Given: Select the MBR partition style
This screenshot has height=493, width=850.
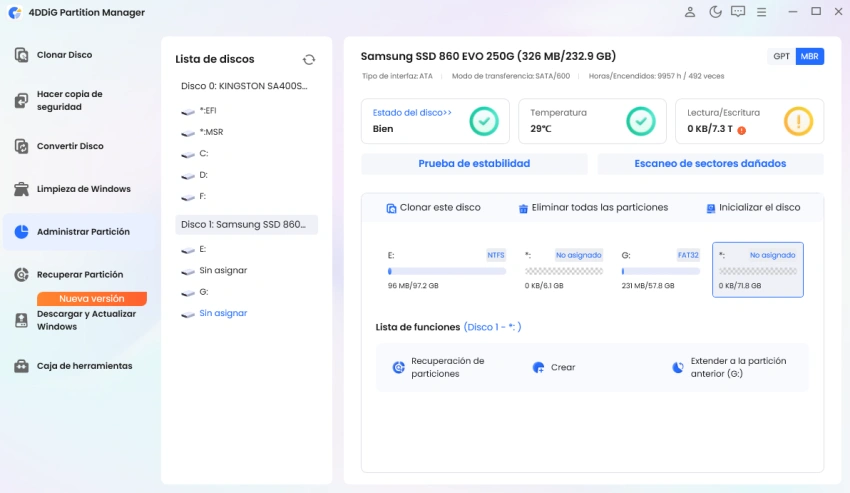Looking at the screenshot, I should (809, 56).
